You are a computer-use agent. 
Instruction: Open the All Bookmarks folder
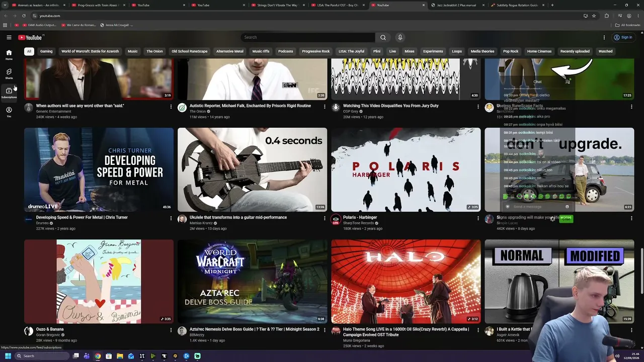pyautogui.click(x=627, y=25)
